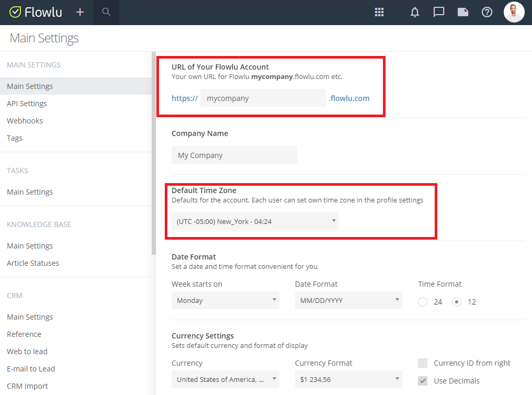Click the mycompany URL input field
Screen dimensions: 532x395
coord(263,98)
